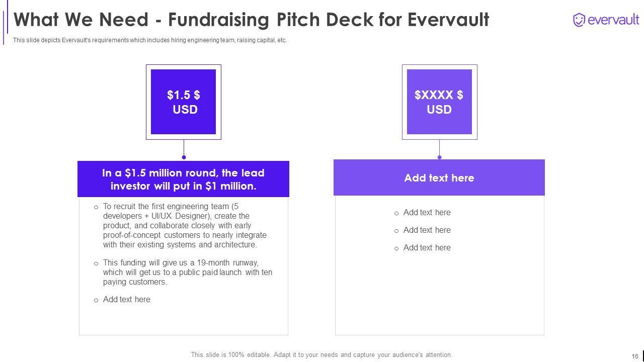
Task: Click the '100% editable' footer note
Action: [x=321, y=354]
